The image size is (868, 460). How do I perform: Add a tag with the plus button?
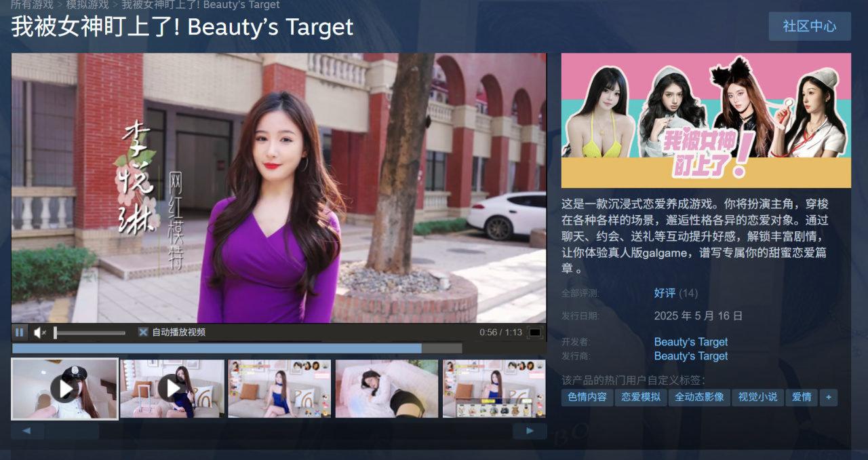(828, 398)
